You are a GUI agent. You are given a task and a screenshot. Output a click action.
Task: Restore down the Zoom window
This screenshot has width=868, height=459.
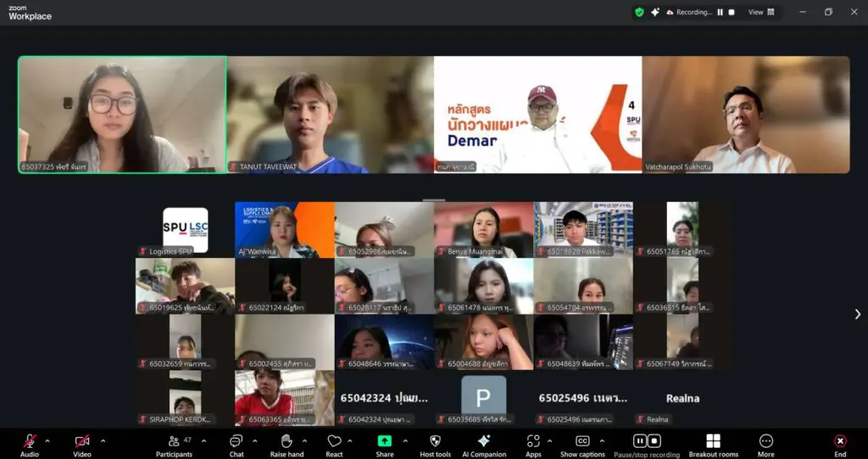tap(828, 12)
